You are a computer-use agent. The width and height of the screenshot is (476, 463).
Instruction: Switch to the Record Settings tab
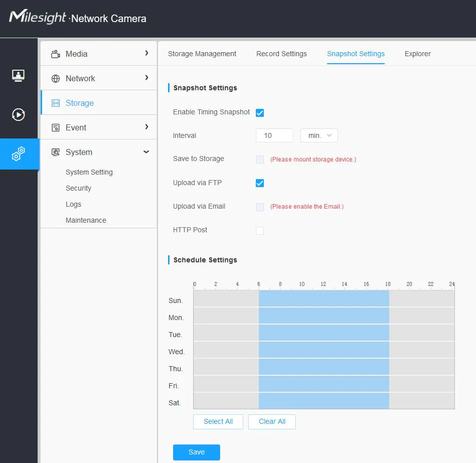[281, 54]
